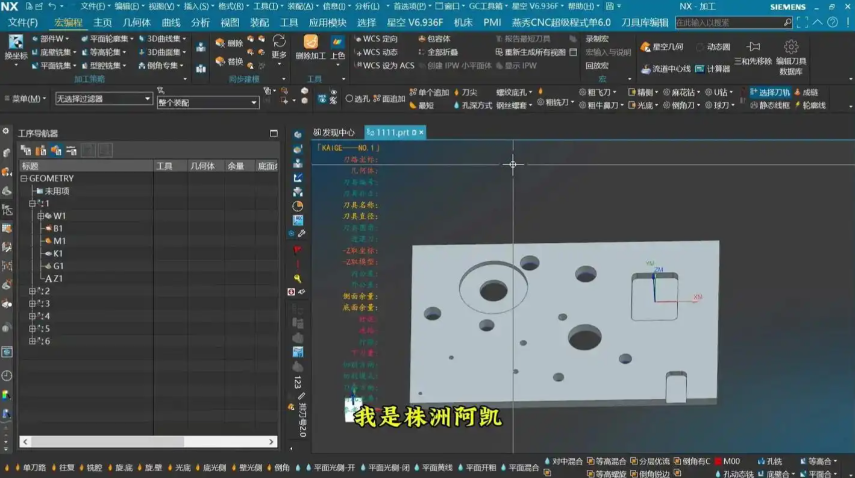Viewport: 855px width, 478px height.
Task: Open the 文件(F) ribbon tab
Action: tap(23, 22)
